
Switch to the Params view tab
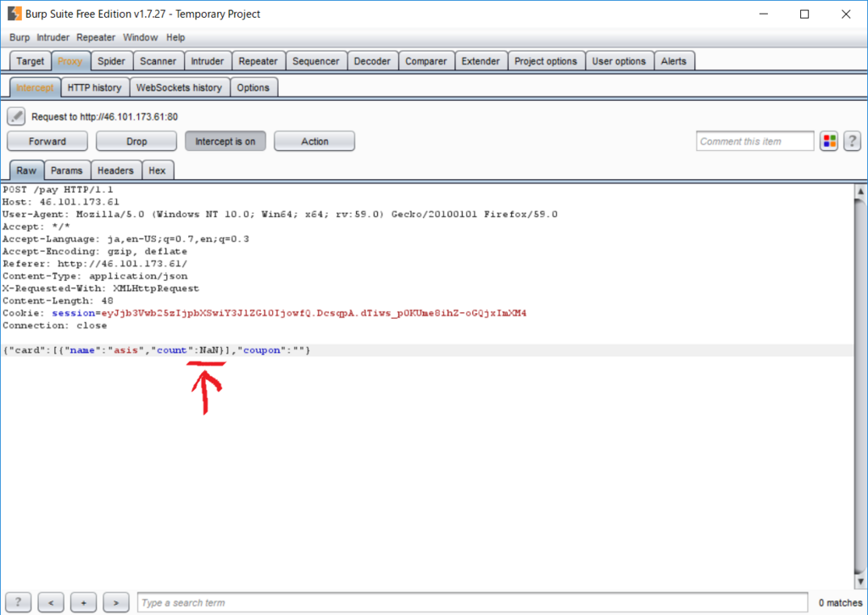[66, 171]
